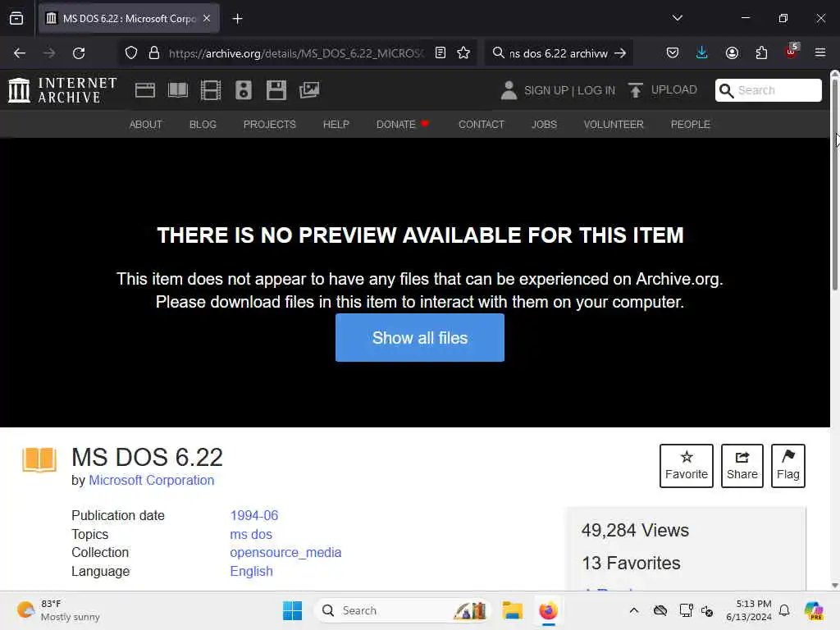Click the Share button
840x630 pixels.
click(742, 466)
